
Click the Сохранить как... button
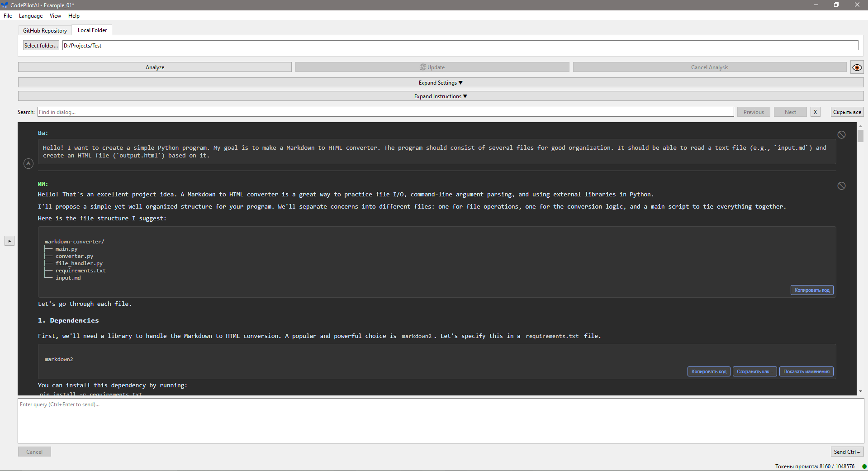[x=754, y=372]
